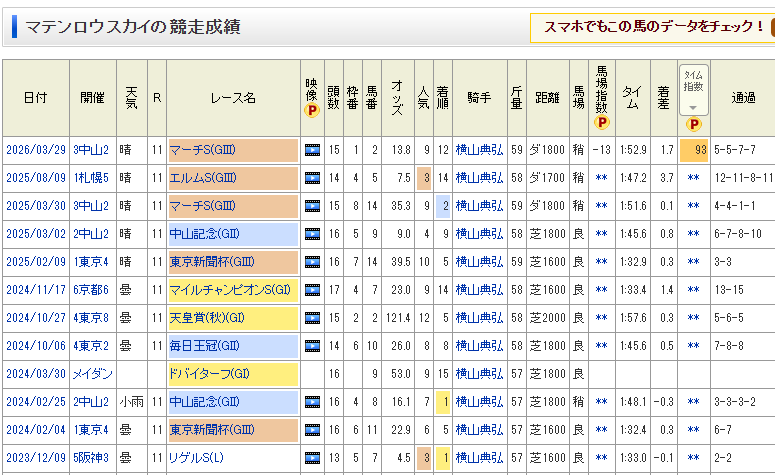
Task: Click the オッズ column header
Action: [398, 97]
